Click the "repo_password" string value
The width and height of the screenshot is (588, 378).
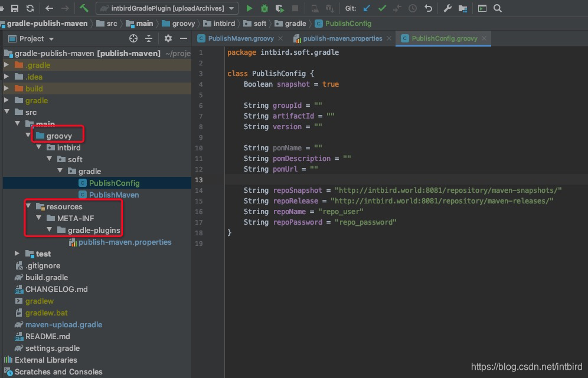tap(365, 222)
